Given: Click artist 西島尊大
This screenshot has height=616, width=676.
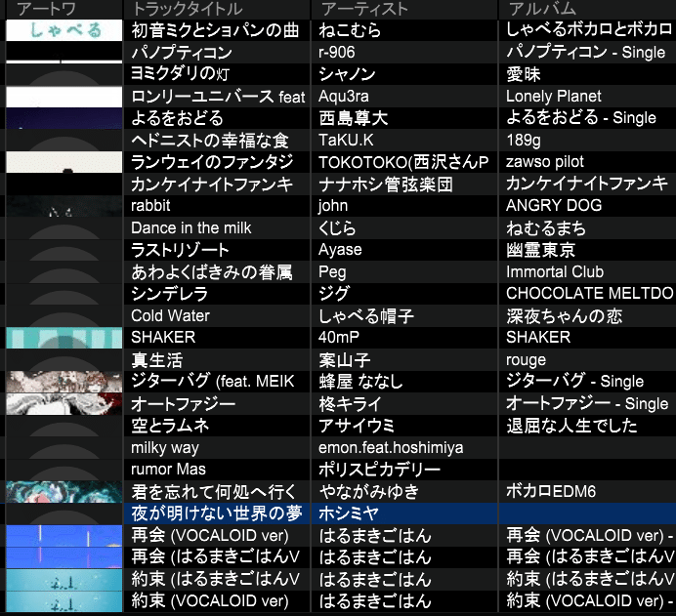Looking at the screenshot, I should click(353, 118).
